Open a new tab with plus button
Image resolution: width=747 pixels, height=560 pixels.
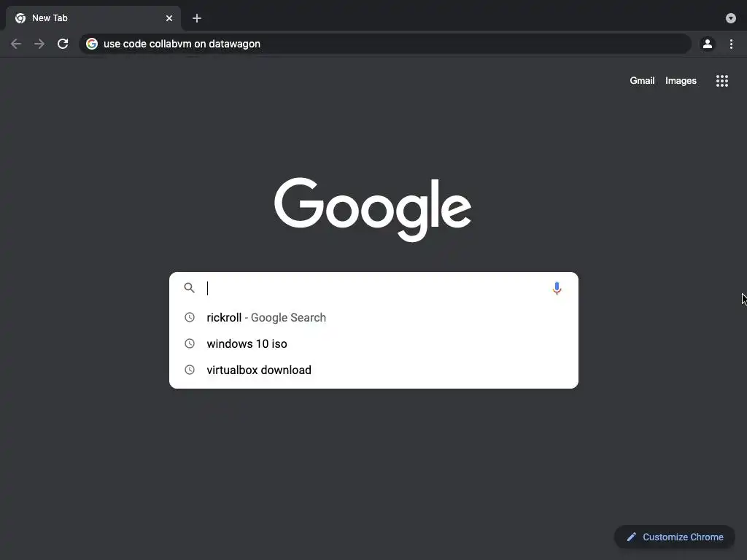click(197, 18)
